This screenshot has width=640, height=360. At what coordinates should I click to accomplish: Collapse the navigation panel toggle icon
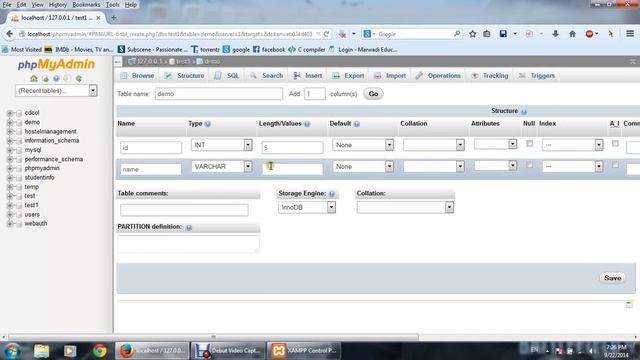point(118,62)
